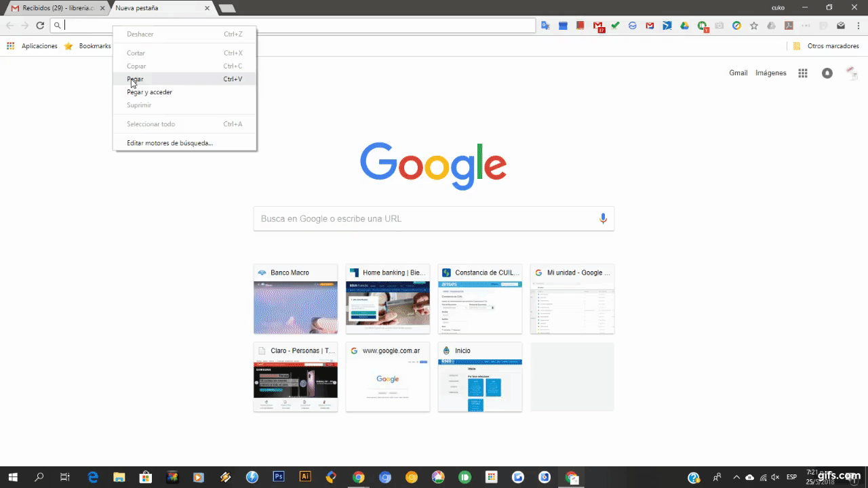The image size is (868, 488).
Task: Open Windows Task View
Action: click(65, 477)
